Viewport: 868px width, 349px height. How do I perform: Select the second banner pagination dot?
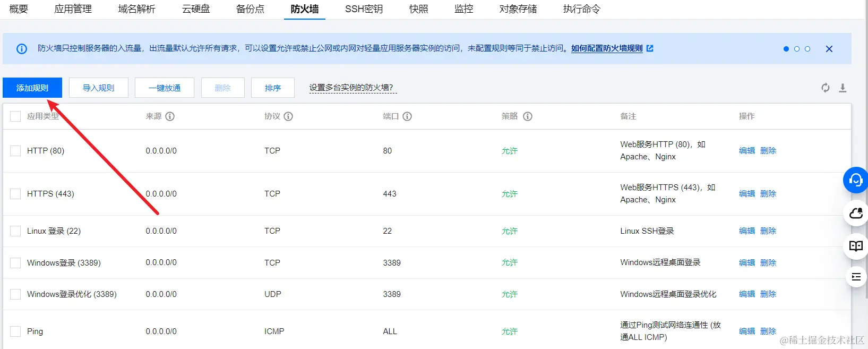tap(797, 49)
